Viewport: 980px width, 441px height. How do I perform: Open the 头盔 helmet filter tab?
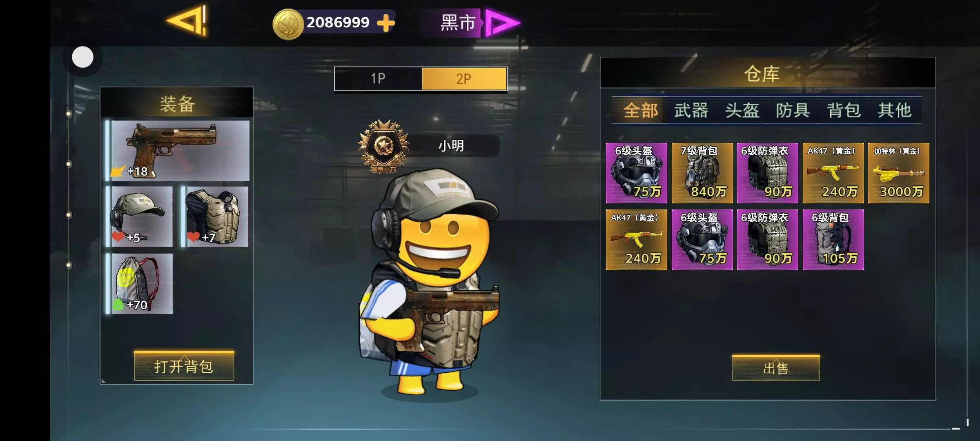click(742, 110)
